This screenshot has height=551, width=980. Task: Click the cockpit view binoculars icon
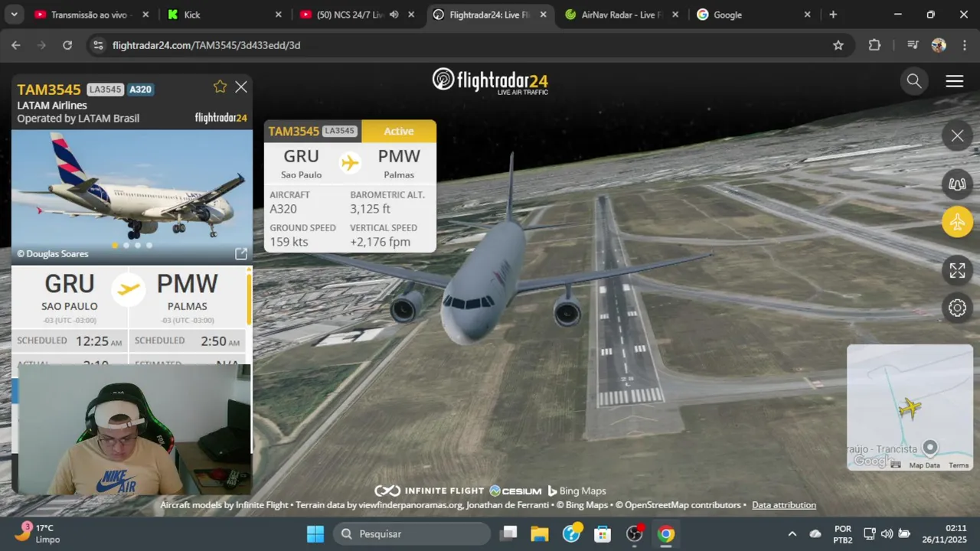pos(957,184)
